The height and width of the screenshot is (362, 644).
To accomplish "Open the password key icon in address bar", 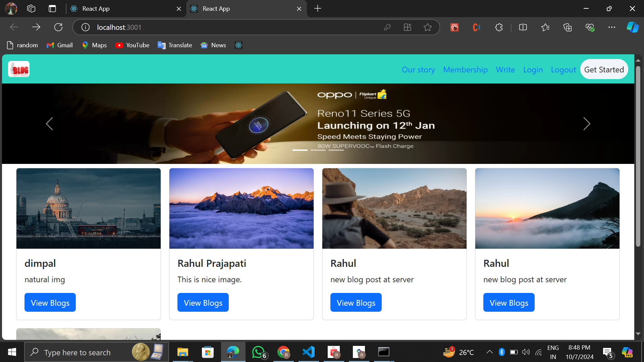I will (387, 27).
